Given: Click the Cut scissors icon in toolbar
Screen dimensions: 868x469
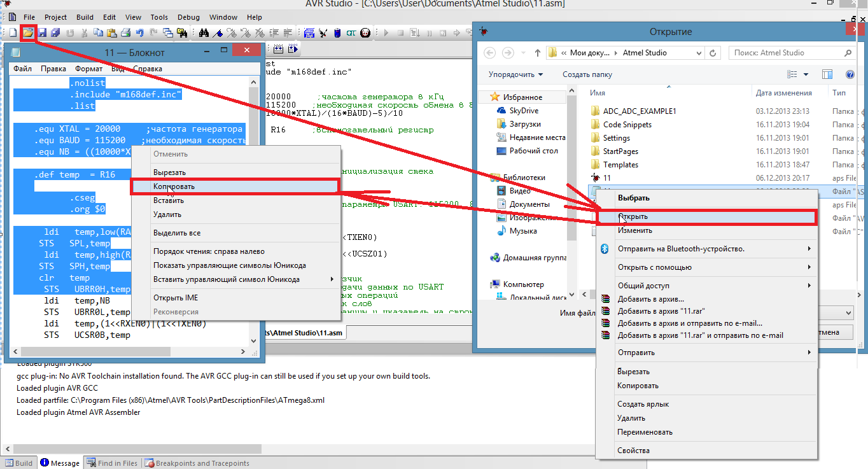Looking at the screenshot, I should 84,32.
